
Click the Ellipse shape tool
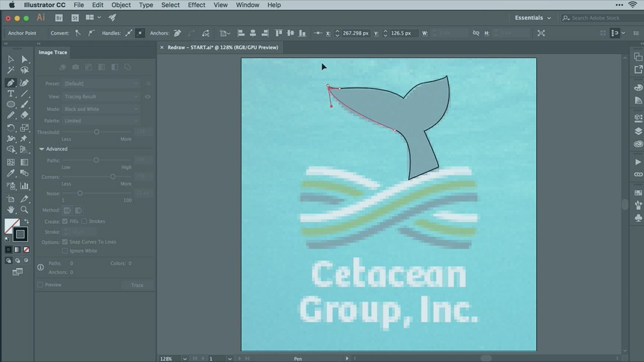click(11, 105)
